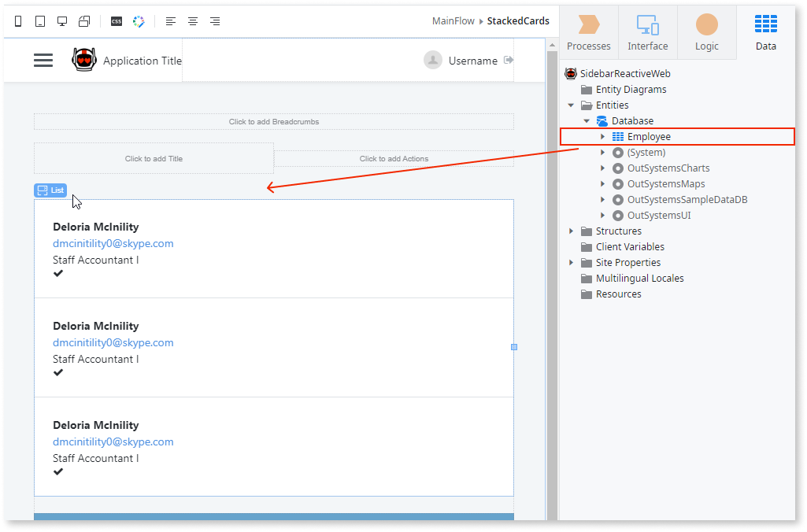Click the List widget badge
Image resolution: width=807 pixels, height=532 pixels.
click(50, 190)
